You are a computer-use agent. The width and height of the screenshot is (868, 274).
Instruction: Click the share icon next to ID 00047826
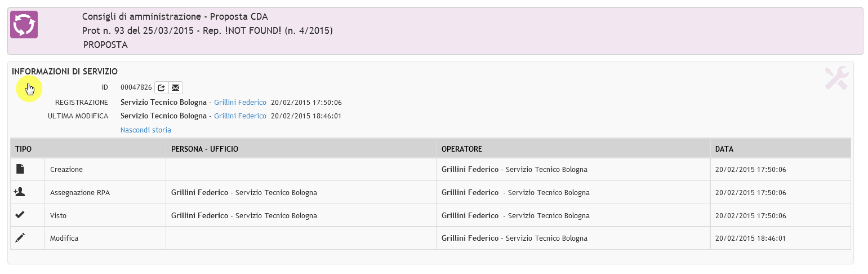[161, 87]
